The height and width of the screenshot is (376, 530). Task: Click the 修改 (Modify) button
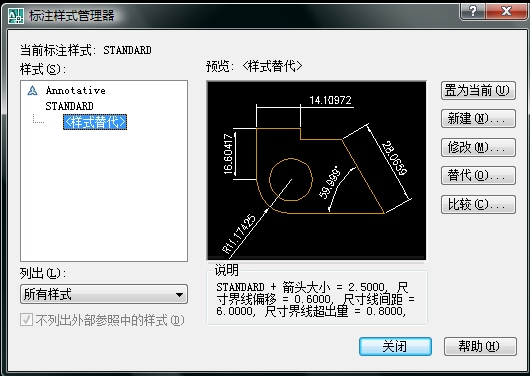(x=478, y=147)
